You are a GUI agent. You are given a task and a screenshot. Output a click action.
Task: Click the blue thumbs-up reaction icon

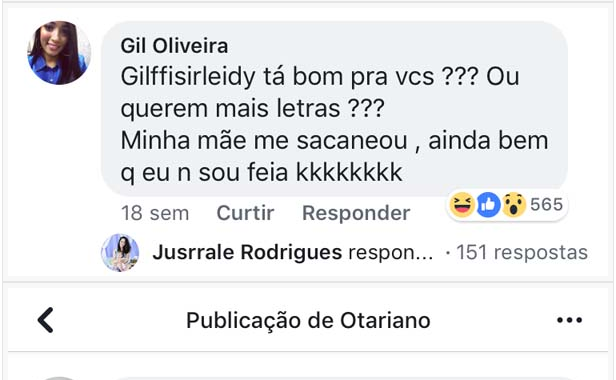[488, 205]
